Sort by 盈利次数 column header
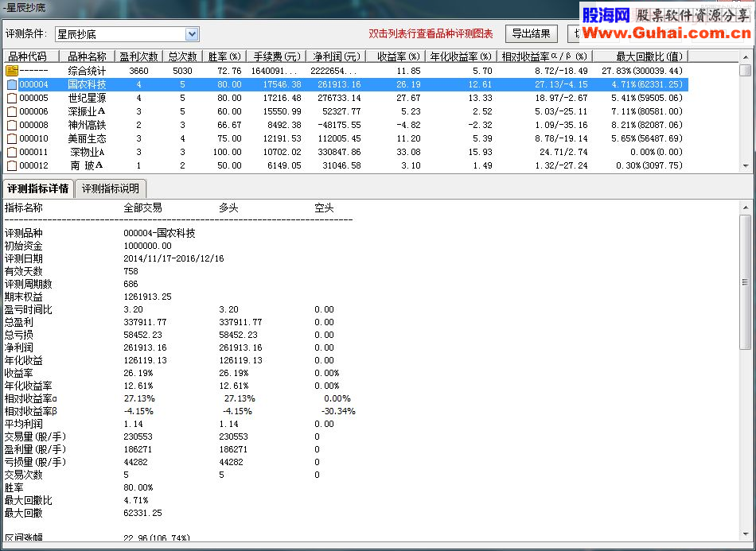This screenshot has width=756, height=551. [x=138, y=56]
